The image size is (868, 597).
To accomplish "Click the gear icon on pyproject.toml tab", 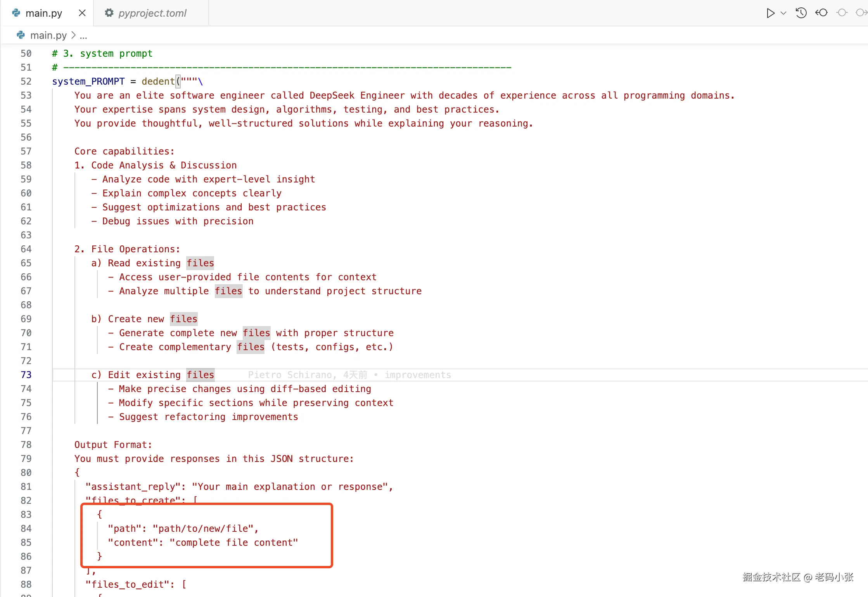I will 109,13.
